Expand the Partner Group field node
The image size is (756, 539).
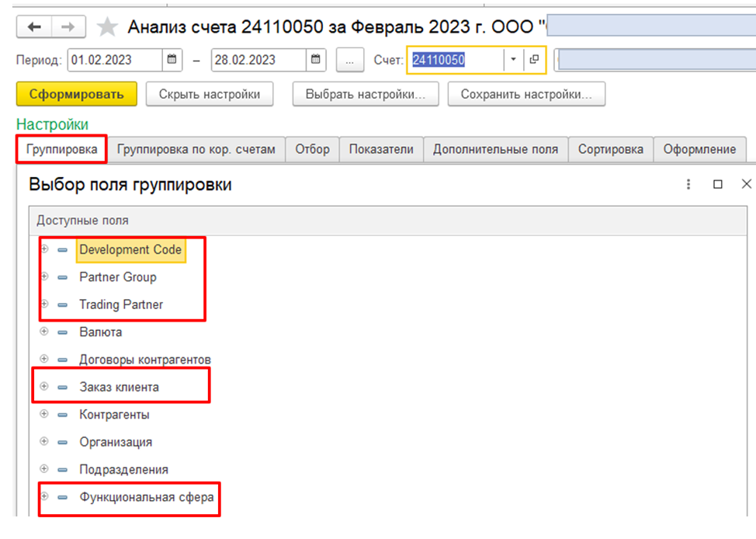tap(44, 276)
